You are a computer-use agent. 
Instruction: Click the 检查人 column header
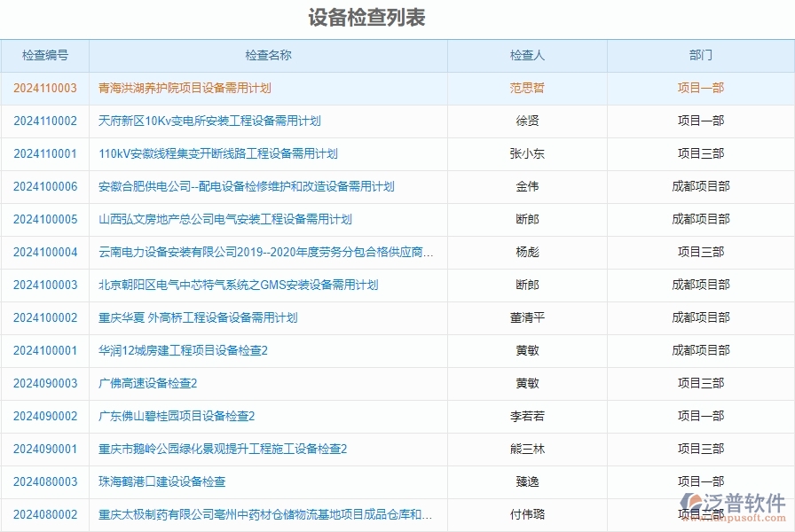pos(529,55)
